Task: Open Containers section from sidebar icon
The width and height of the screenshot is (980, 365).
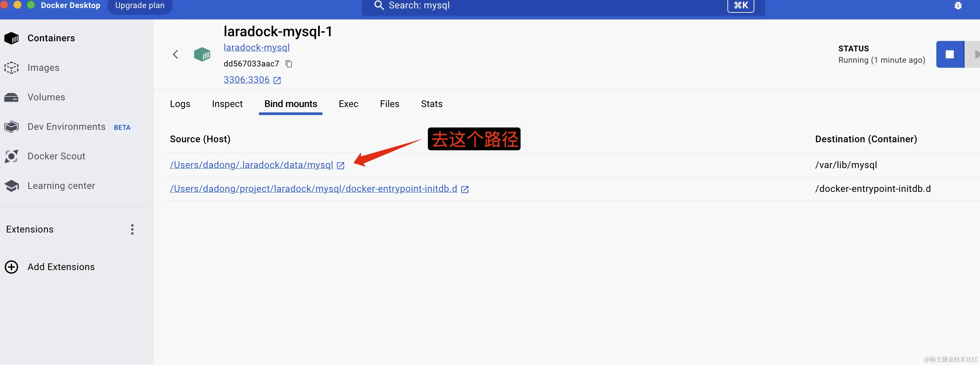Action: pos(11,38)
